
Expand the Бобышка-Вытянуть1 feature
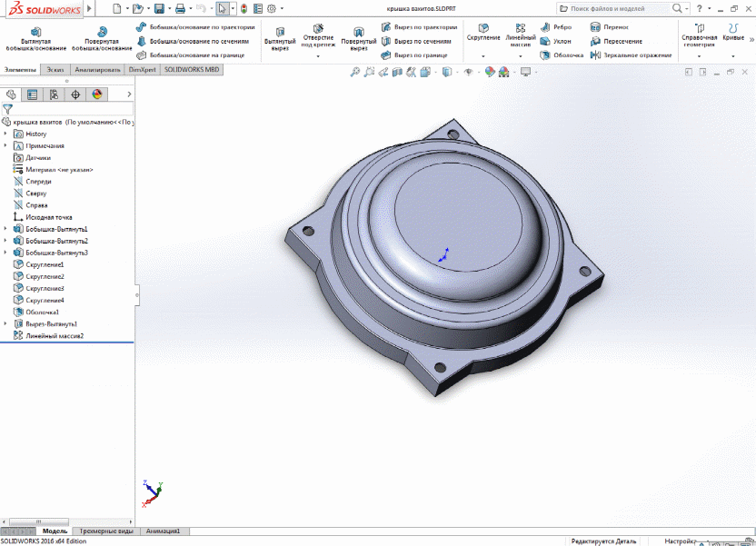(5, 229)
